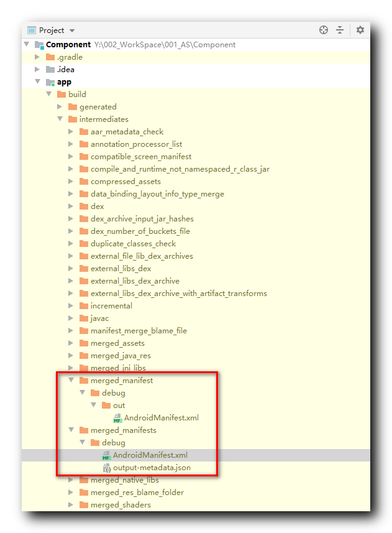Select the merged_native_libs folder
Image resolution: width=392 pixels, height=533 pixels.
(x=124, y=480)
